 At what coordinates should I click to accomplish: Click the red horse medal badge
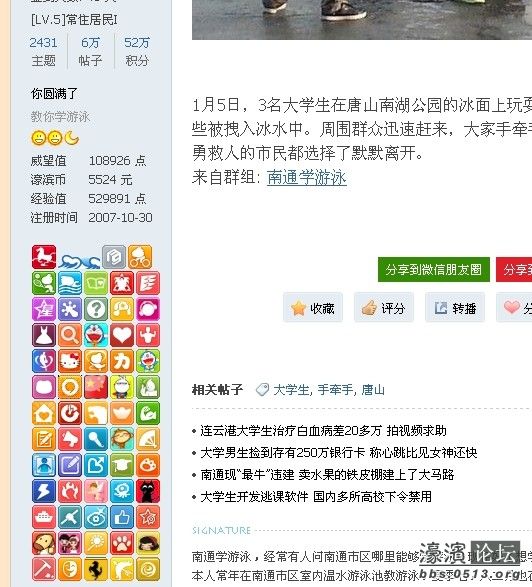pos(44,257)
